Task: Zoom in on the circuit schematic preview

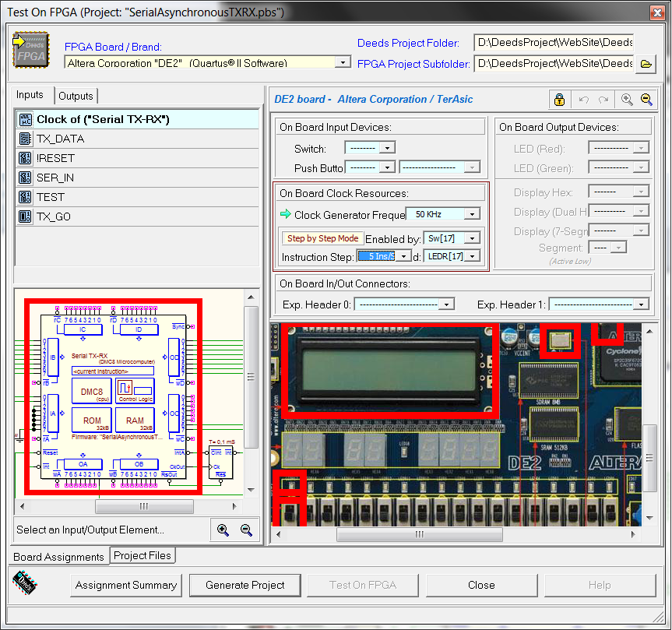Action: (x=223, y=530)
